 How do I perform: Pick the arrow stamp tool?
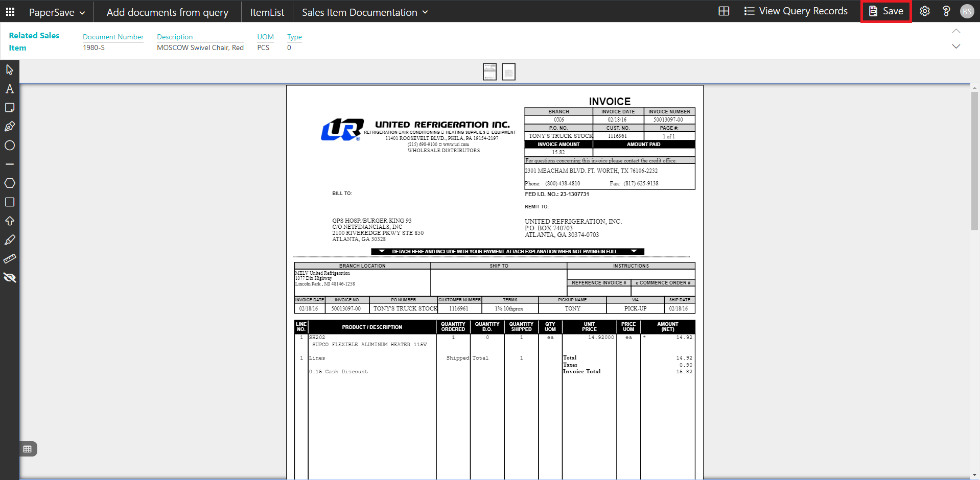(x=9, y=221)
